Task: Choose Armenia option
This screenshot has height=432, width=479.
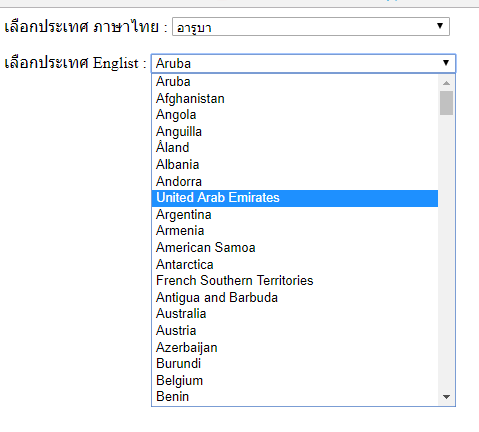Action: click(295, 231)
